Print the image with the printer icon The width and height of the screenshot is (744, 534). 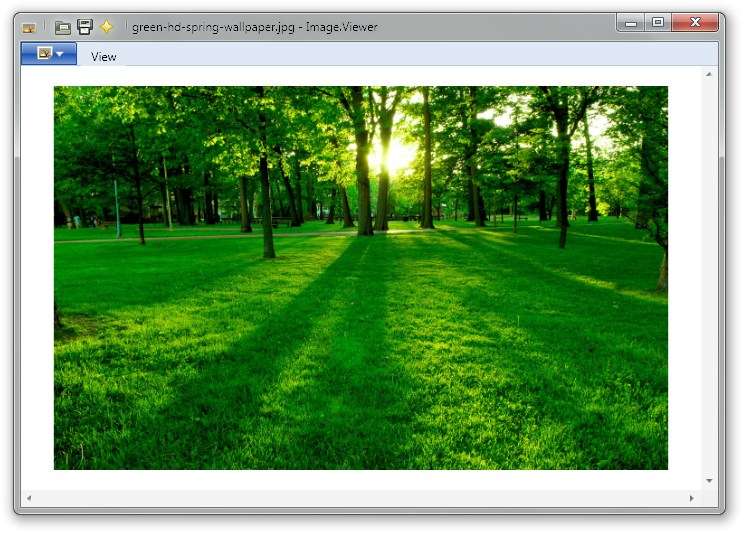pyautogui.click(x=84, y=27)
